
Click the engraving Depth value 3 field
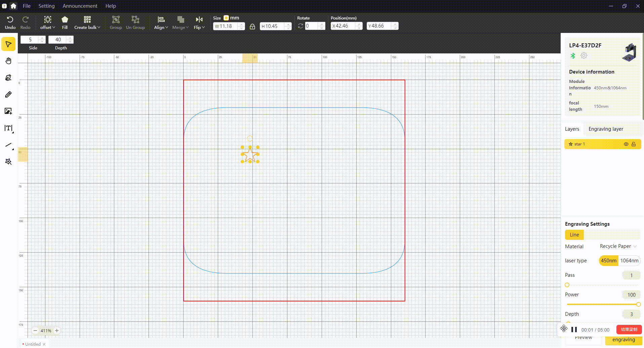[x=631, y=314]
